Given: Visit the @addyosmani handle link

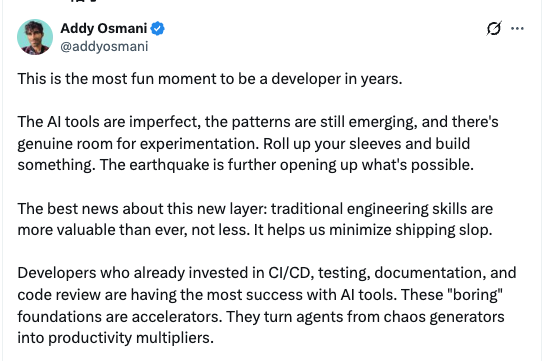Looking at the screenshot, I should point(104,46).
